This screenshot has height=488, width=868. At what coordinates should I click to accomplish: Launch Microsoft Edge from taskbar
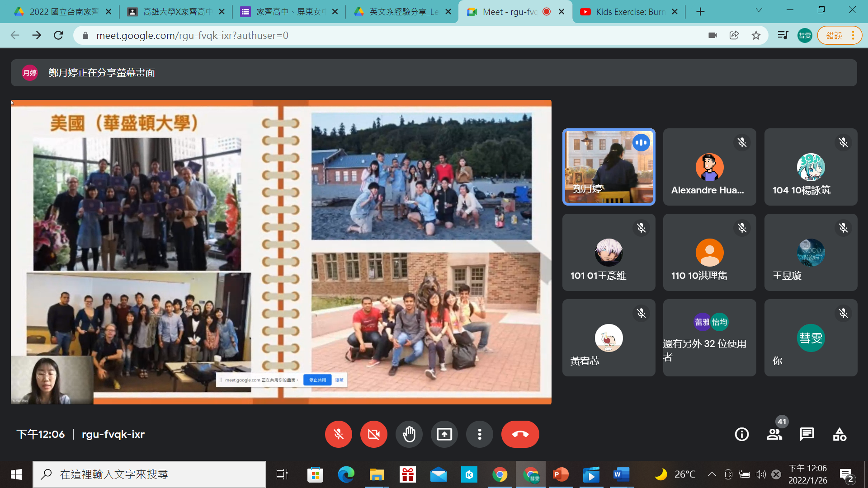[346, 474]
